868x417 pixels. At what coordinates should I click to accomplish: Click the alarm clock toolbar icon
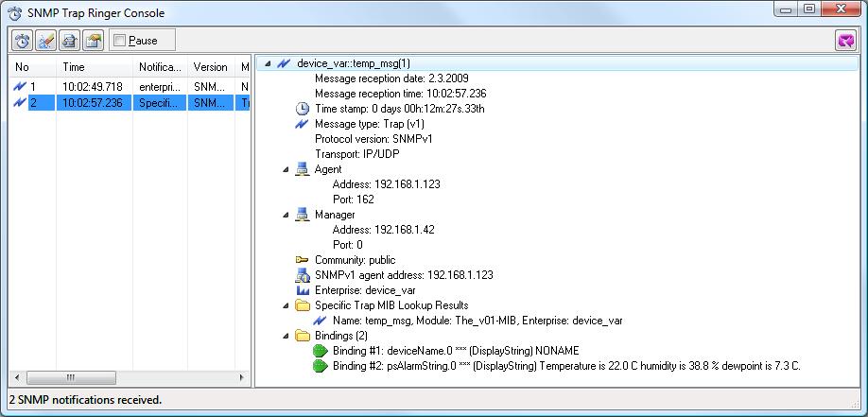(x=23, y=41)
